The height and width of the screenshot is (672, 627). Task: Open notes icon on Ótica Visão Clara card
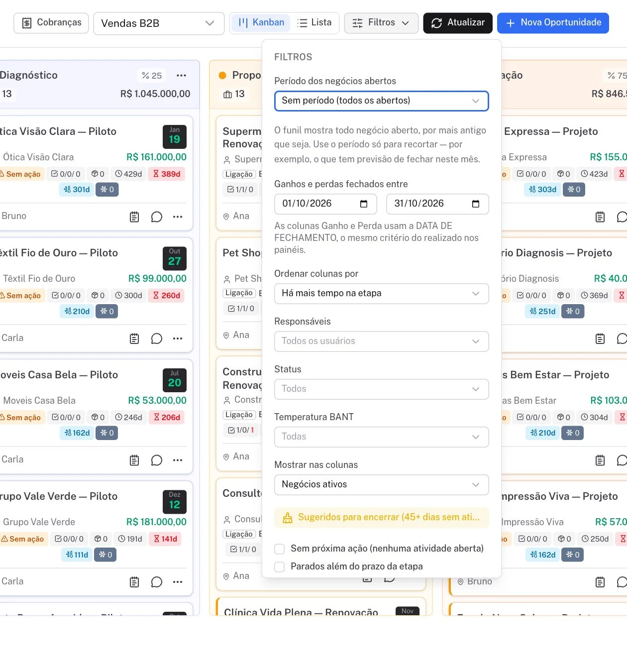pyautogui.click(x=134, y=217)
